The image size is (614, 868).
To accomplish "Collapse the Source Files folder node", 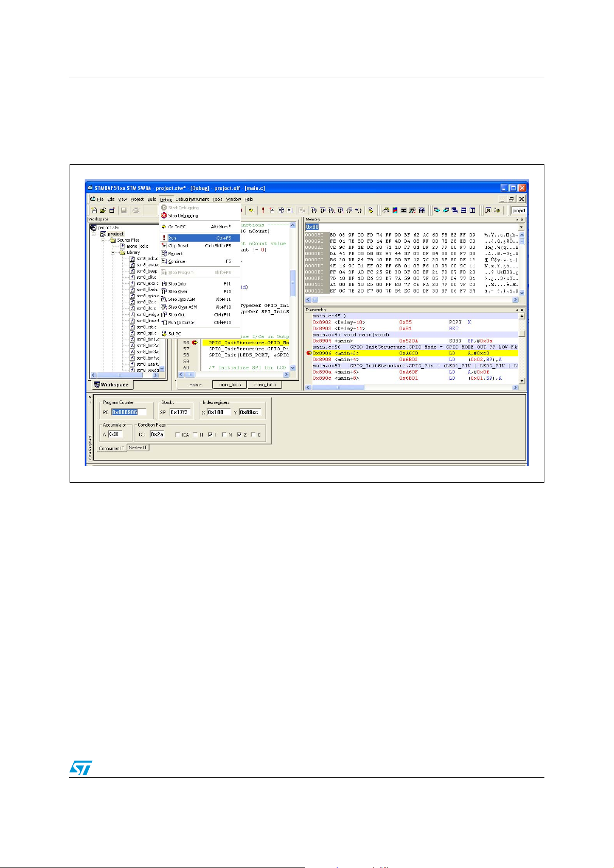I will coord(104,240).
